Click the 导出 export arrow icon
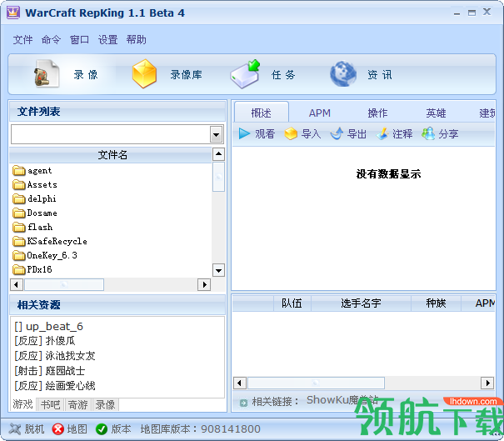 pyautogui.click(x=337, y=133)
